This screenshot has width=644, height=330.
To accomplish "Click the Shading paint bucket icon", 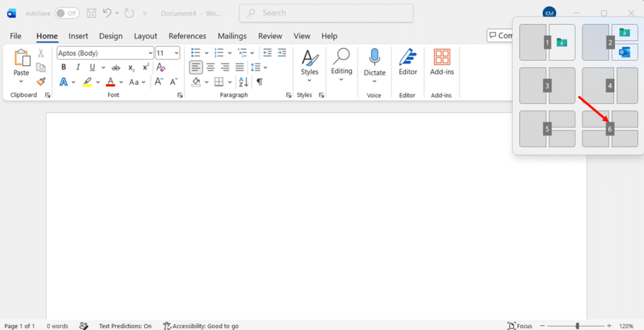I will click(196, 82).
